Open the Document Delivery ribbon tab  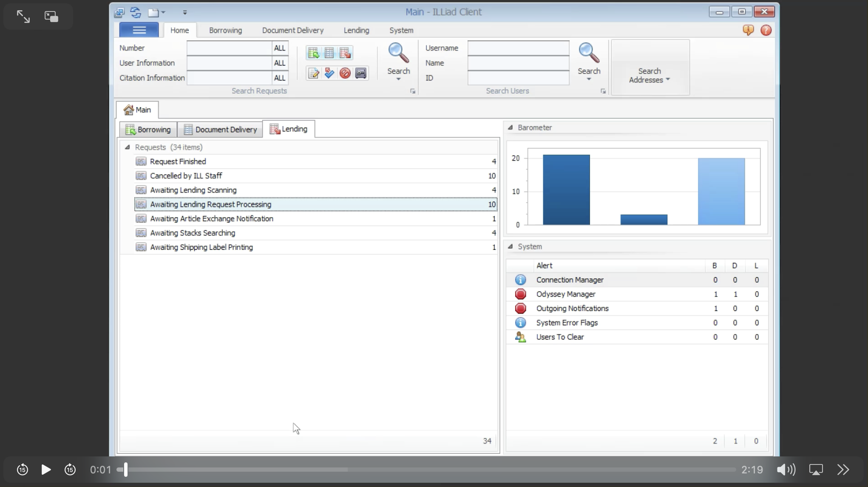tap(292, 30)
